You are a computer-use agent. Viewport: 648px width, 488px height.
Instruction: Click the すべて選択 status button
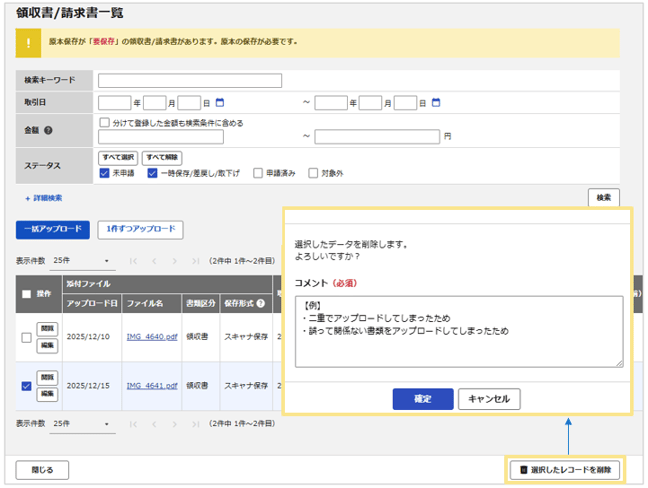point(118,158)
